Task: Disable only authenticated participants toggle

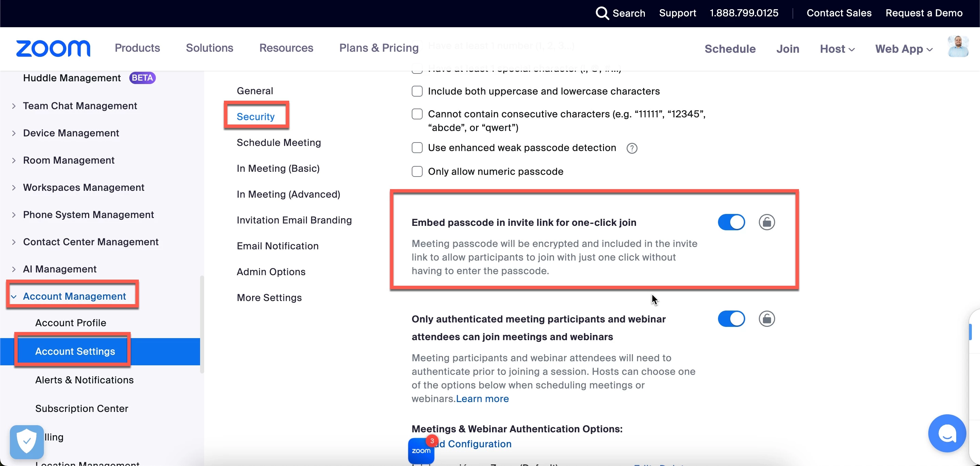Action: 731,319
